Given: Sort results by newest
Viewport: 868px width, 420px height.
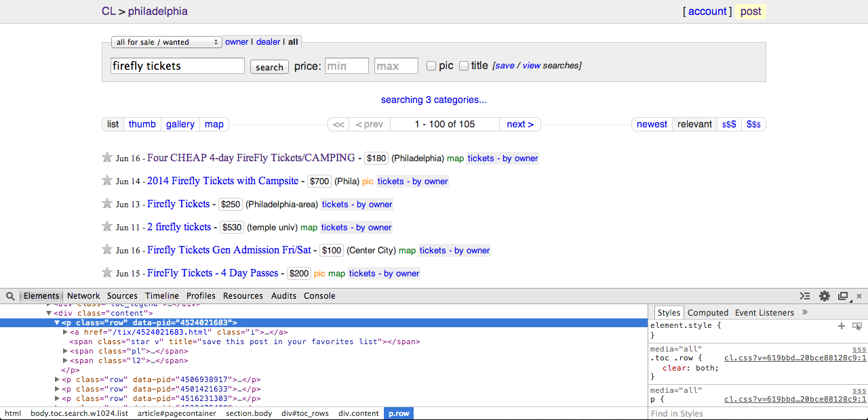Looking at the screenshot, I should 652,124.
